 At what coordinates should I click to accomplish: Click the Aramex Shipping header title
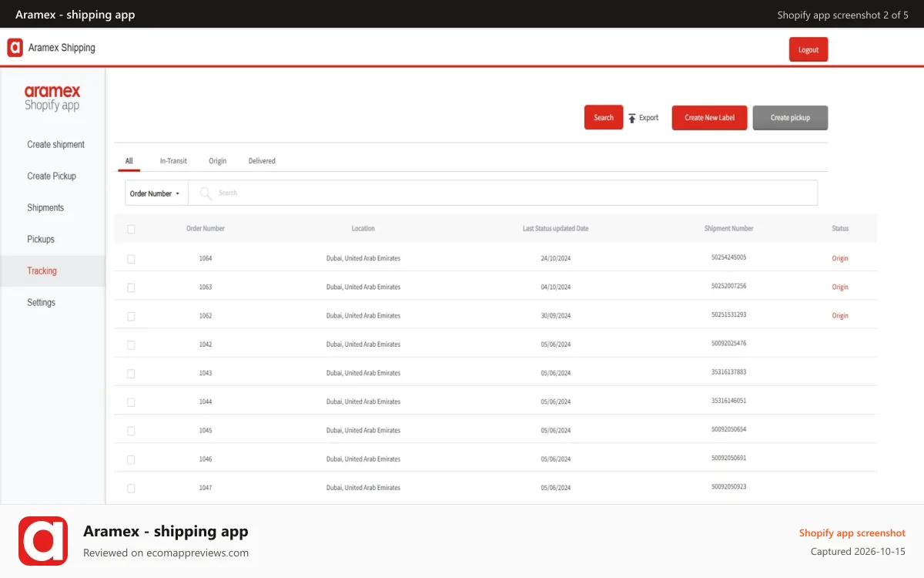coord(62,48)
